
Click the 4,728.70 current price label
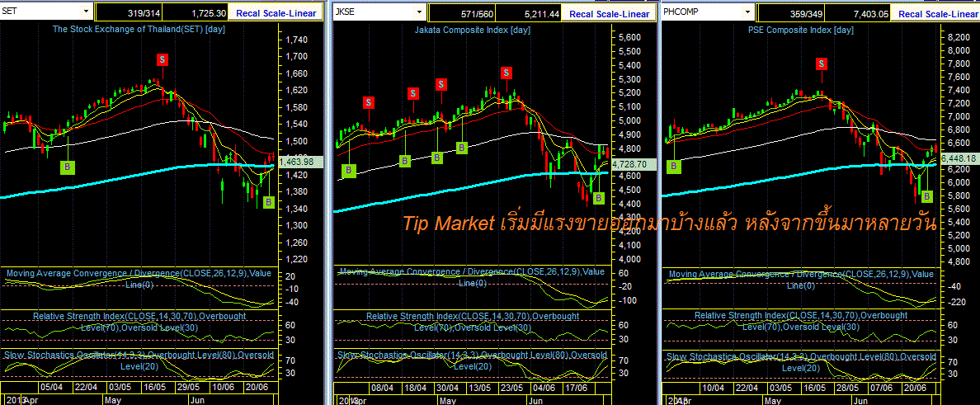(633, 164)
